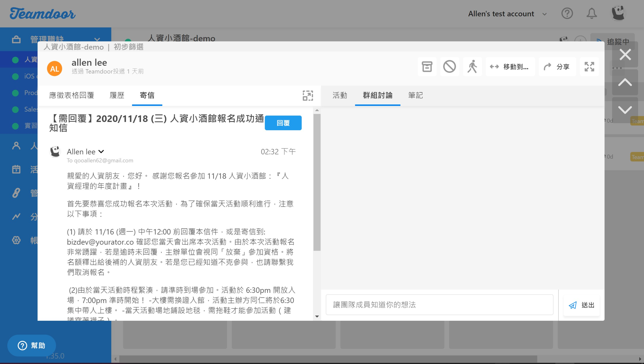This screenshot has height=364, width=644.
Task: Click the calendar icon in sidebar
Action: [x=16, y=169]
